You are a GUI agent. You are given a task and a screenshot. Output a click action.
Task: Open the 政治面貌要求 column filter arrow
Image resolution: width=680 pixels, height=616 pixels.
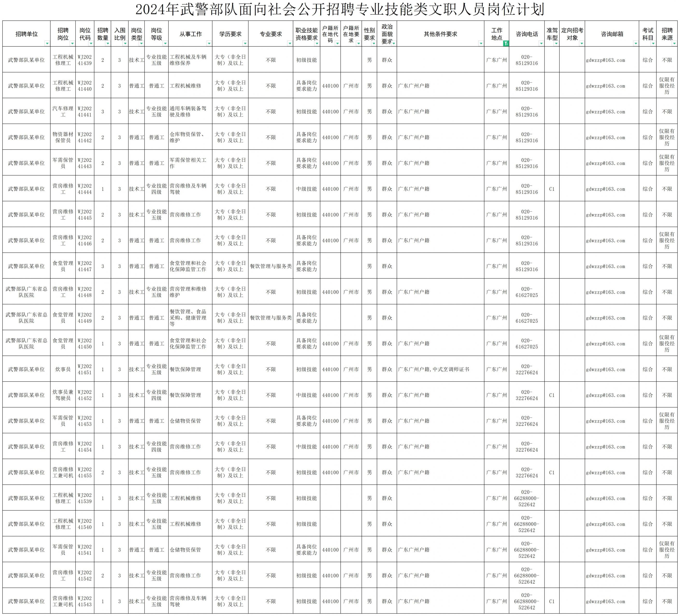point(394,44)
